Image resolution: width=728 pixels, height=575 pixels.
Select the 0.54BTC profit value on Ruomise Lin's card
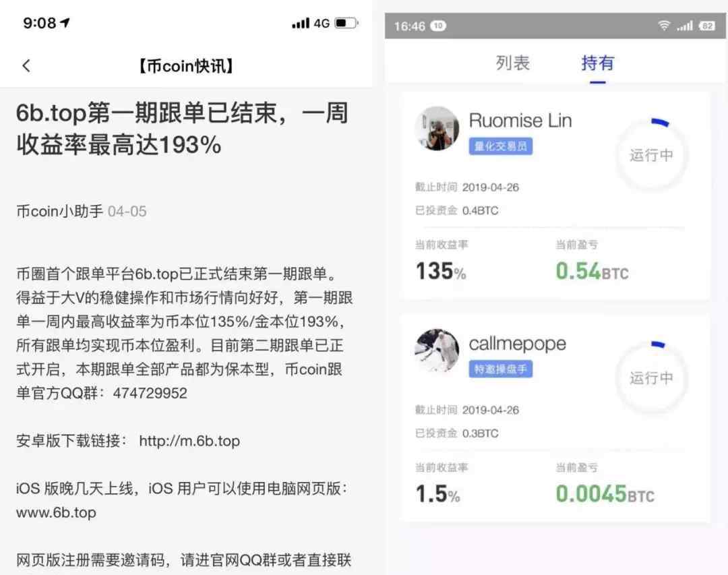click(592, 271)
